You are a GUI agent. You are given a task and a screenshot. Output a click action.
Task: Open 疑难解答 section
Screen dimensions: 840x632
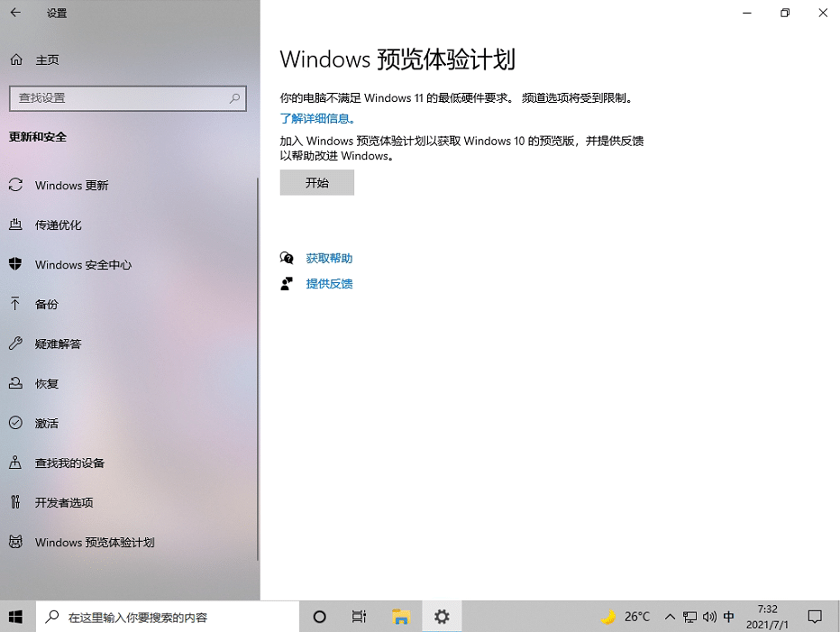(57, 343)
